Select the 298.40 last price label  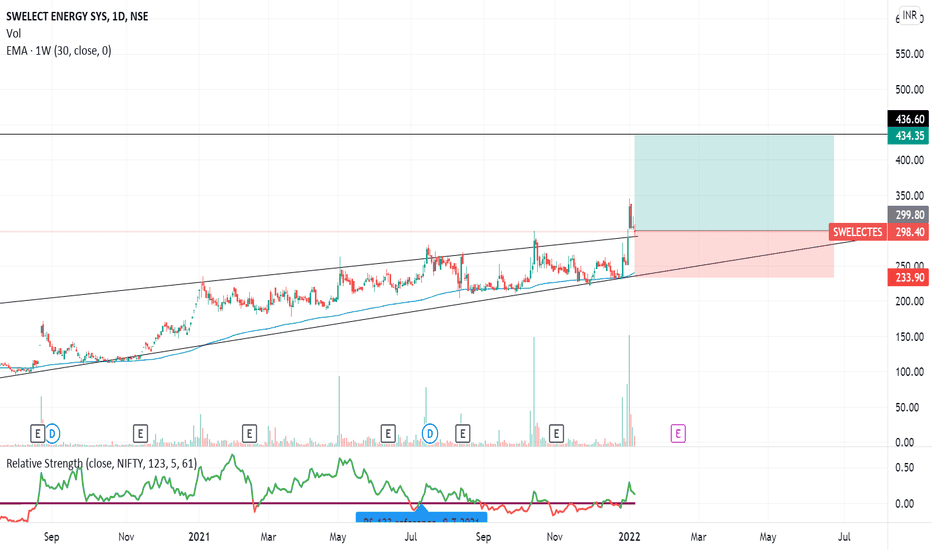tap(908, 232)
